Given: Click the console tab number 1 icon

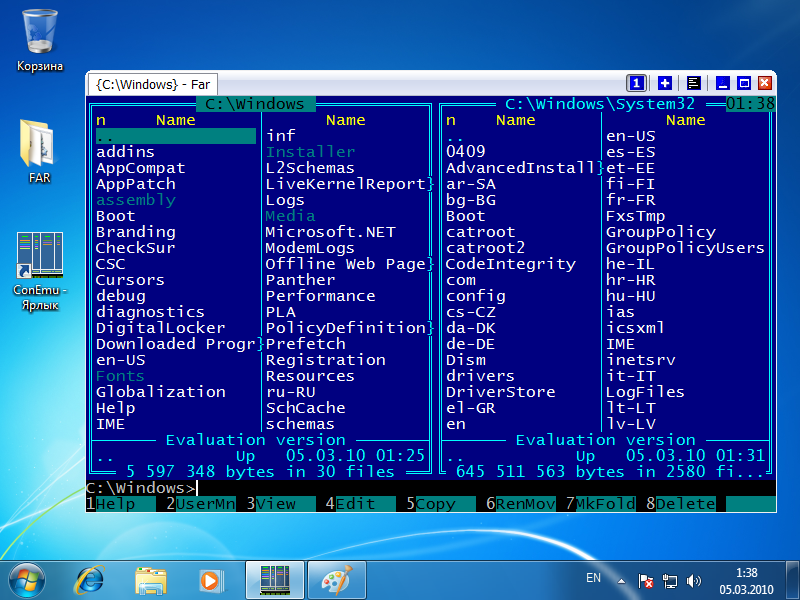Looking at the screenshot, I should [x=636, y=83].
